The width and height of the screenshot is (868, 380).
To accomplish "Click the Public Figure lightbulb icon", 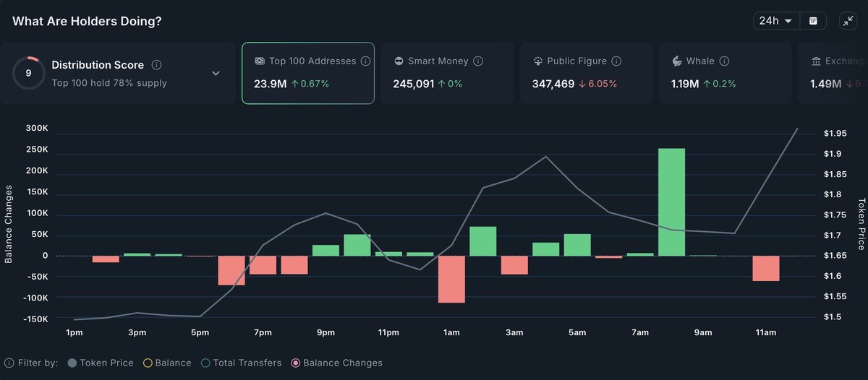I will tap(537, 61).
